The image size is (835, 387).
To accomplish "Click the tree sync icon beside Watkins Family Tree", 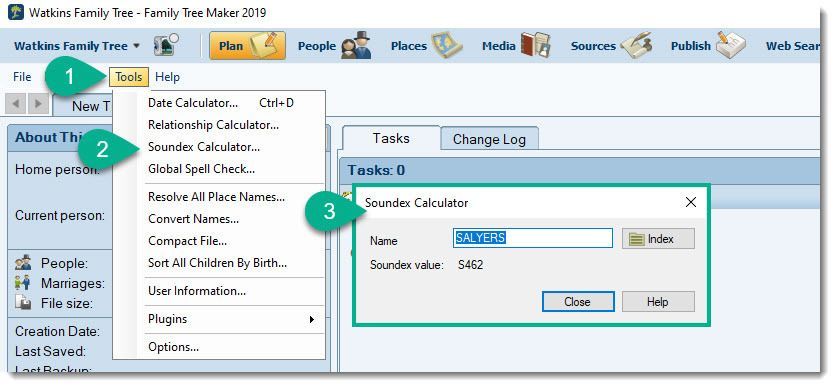I will click(166, 45).
